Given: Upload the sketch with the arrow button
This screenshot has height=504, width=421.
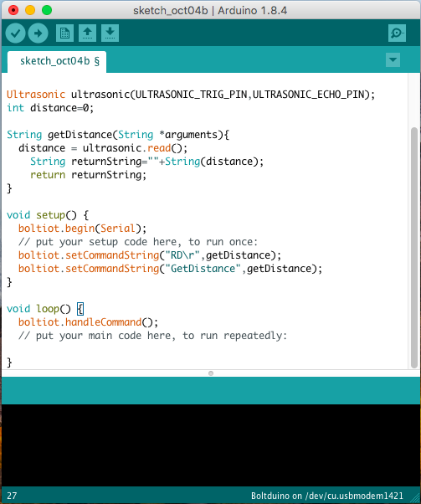Looking at the screenshot, I should coord(38,33).
